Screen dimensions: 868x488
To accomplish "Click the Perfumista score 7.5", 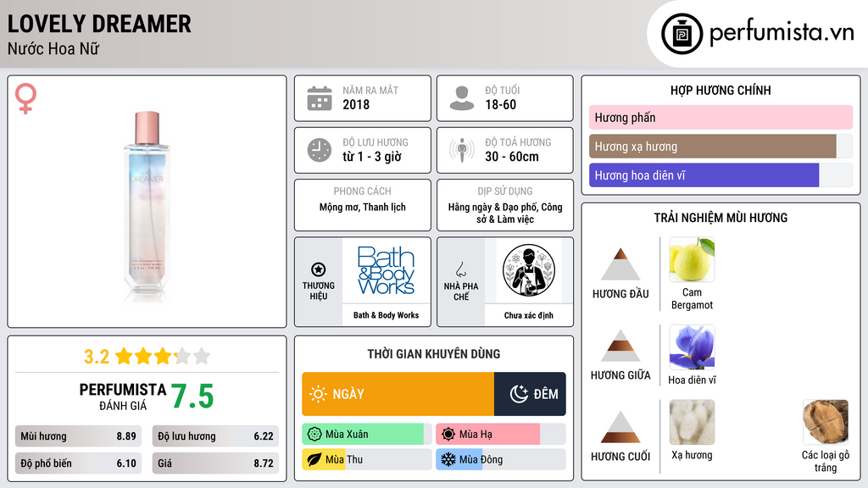I will tap(192, 396).
